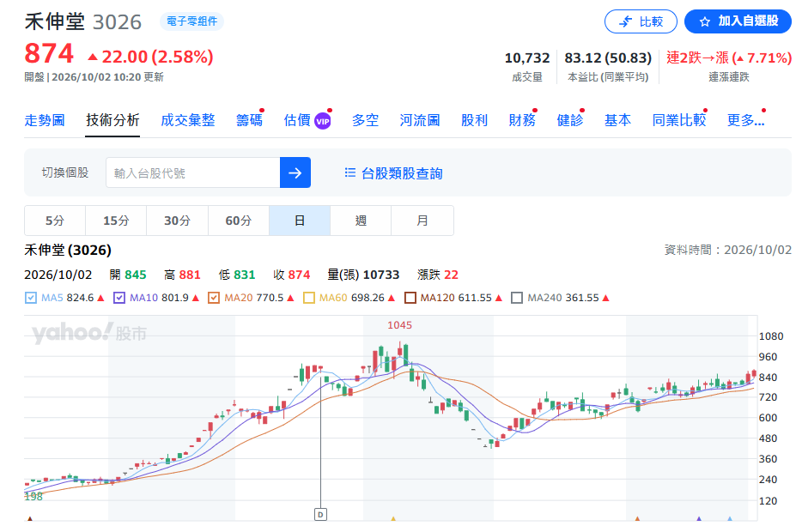Open the 估價 tab

297,120
